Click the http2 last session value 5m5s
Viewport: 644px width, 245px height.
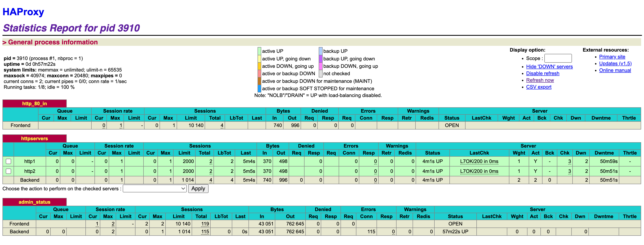pos(249,171)
